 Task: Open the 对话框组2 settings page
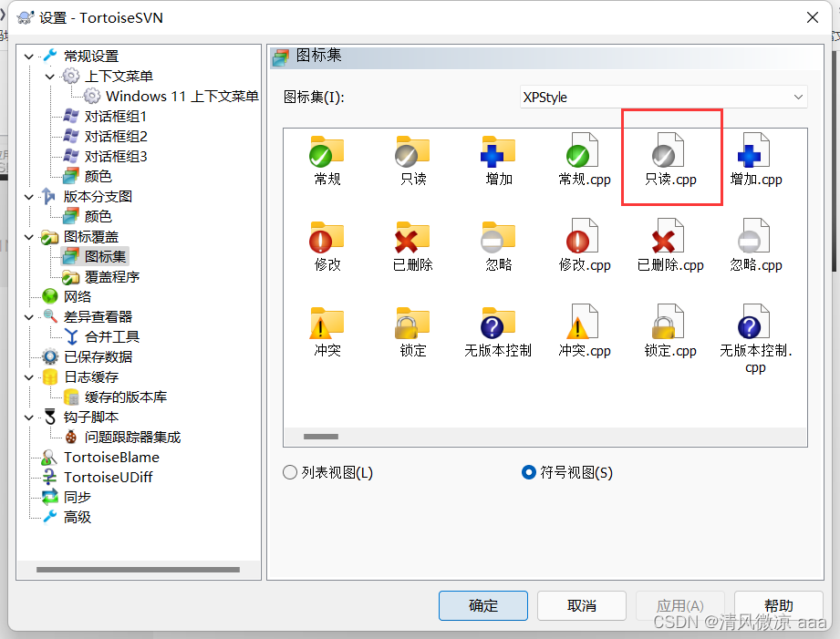click(x=115, y=136)
